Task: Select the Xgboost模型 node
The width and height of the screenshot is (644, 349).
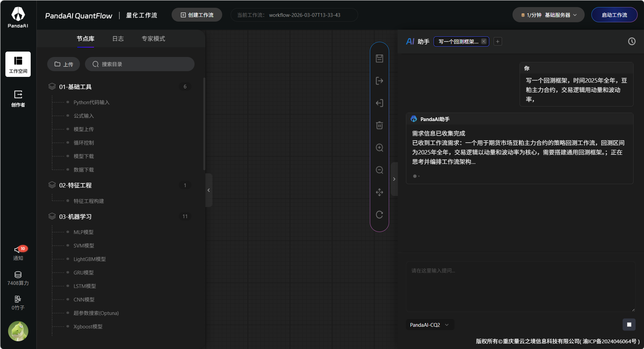Action: 88,326
